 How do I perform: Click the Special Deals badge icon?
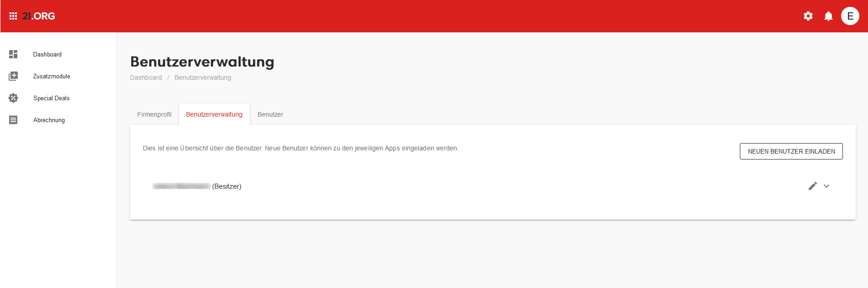13,98
